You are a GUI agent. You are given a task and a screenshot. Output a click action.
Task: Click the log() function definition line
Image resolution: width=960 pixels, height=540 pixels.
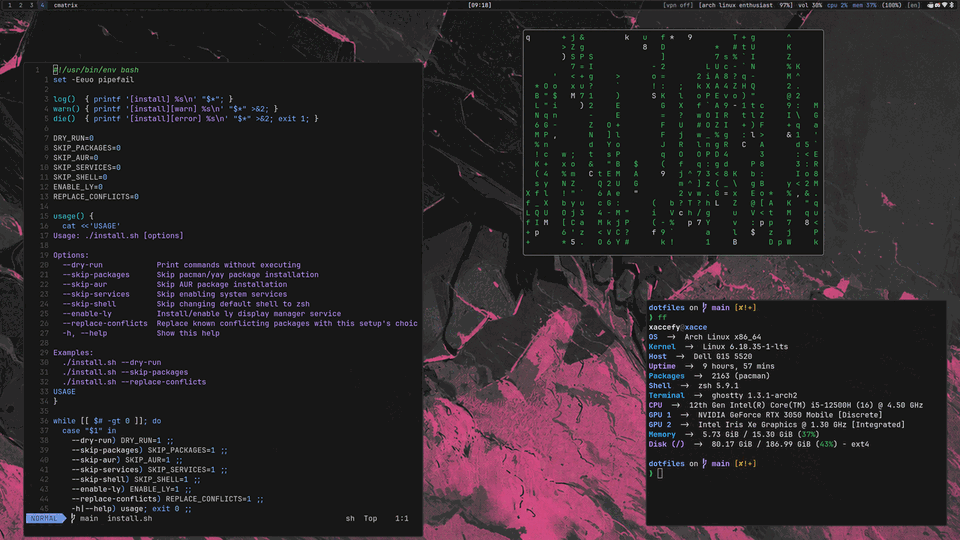click(x=143, y=99)
